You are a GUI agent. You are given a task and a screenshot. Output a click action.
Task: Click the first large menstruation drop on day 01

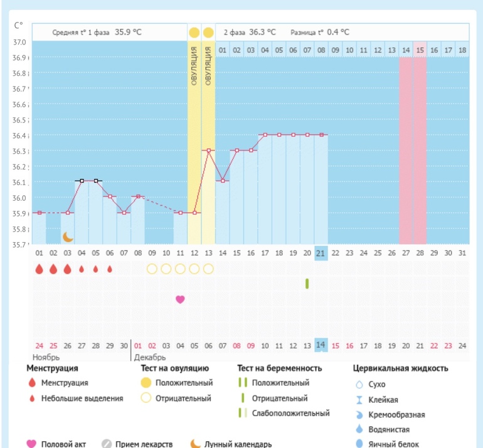(39, 269)
